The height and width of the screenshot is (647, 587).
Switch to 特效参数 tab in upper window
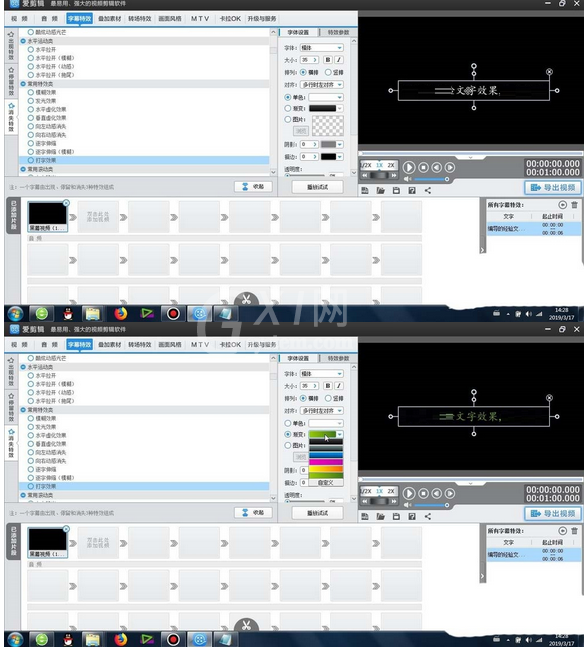(x=338, y=32)
